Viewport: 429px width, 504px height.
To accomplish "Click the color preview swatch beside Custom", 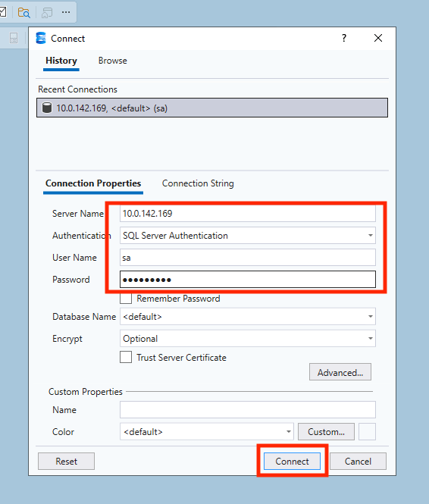I will click(367, 431).
